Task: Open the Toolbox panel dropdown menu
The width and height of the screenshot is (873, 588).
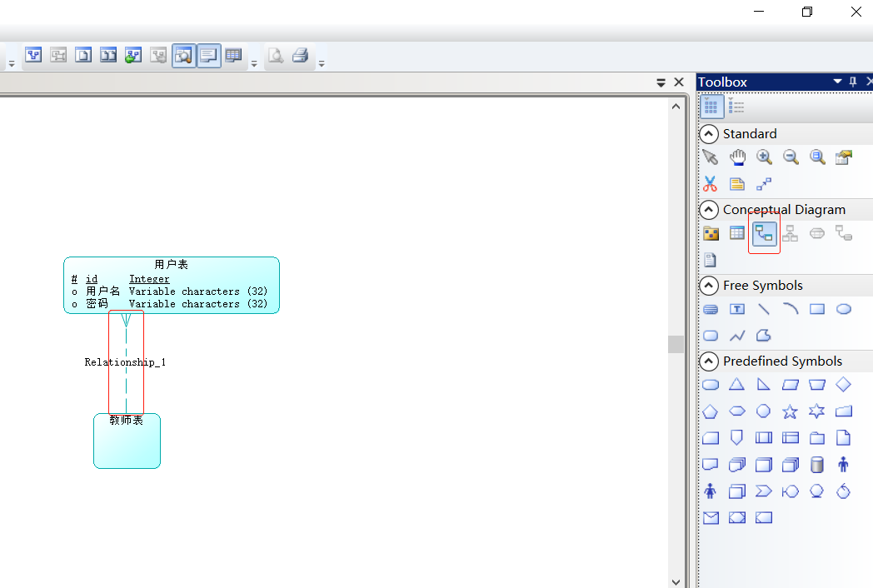Action: coord(837,82)
